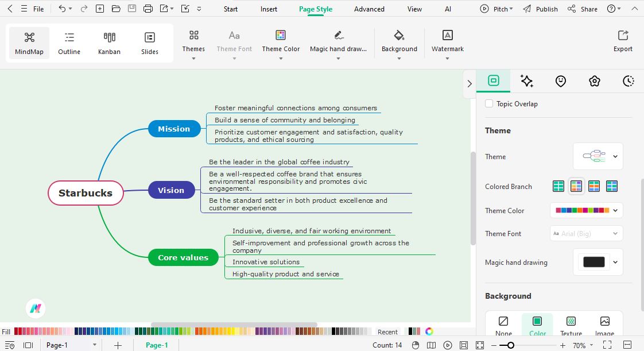Open the AI tab

448,9
